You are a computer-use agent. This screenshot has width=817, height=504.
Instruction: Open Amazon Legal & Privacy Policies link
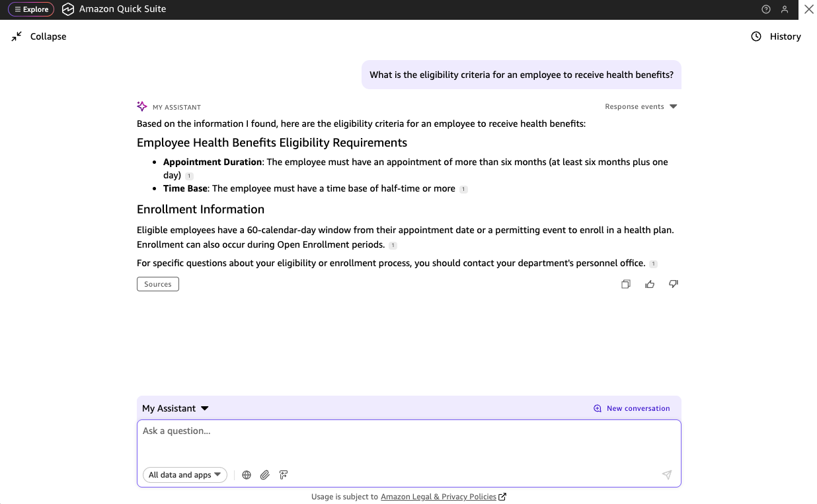point(438,497)
